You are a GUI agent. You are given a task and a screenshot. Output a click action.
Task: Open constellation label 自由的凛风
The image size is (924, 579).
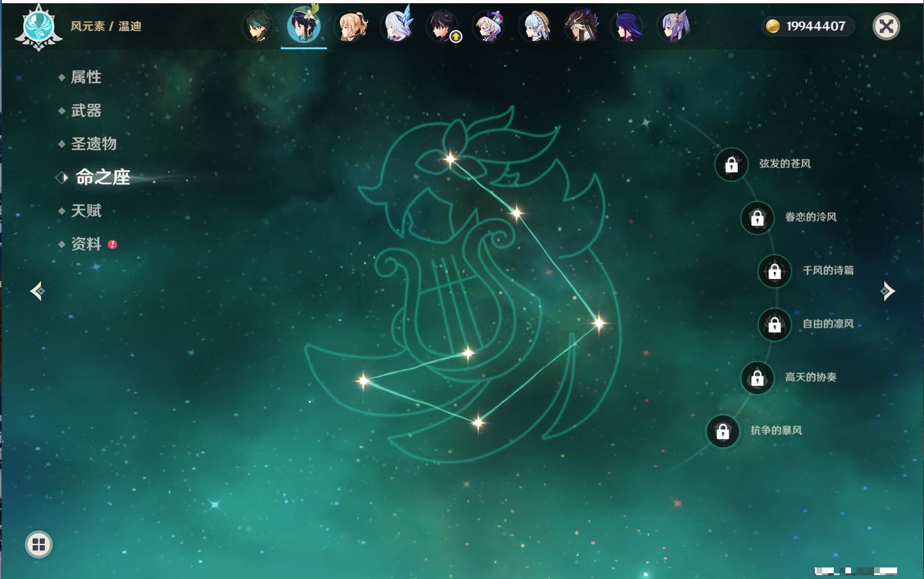(828, 324)
